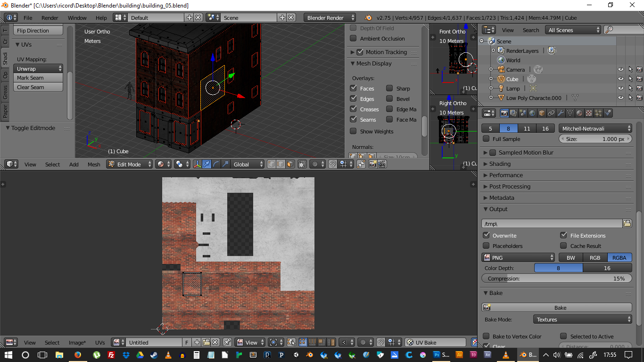Select face select mode cube icon
Viewport: 644px width, 362px height.
290,164
